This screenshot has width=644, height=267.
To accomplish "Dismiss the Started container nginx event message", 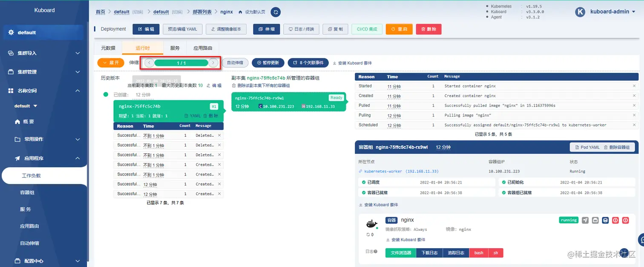I will 634,86.
